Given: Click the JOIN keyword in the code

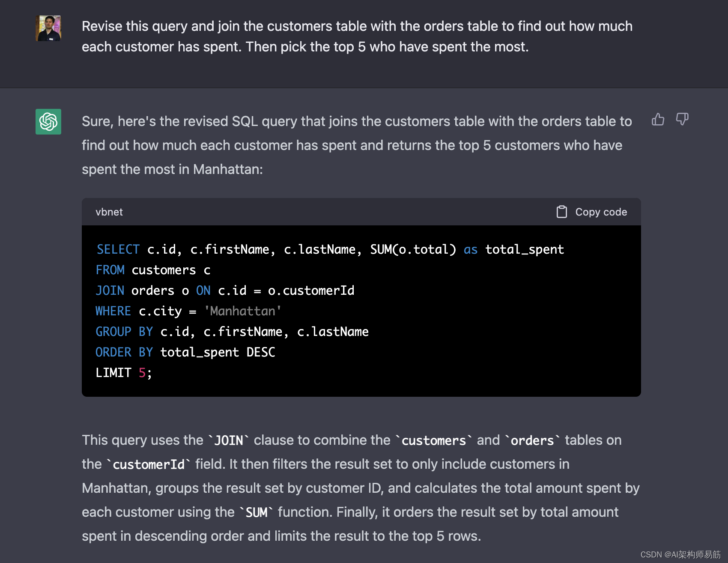Looking at the screenshot, I should (110, 290).
